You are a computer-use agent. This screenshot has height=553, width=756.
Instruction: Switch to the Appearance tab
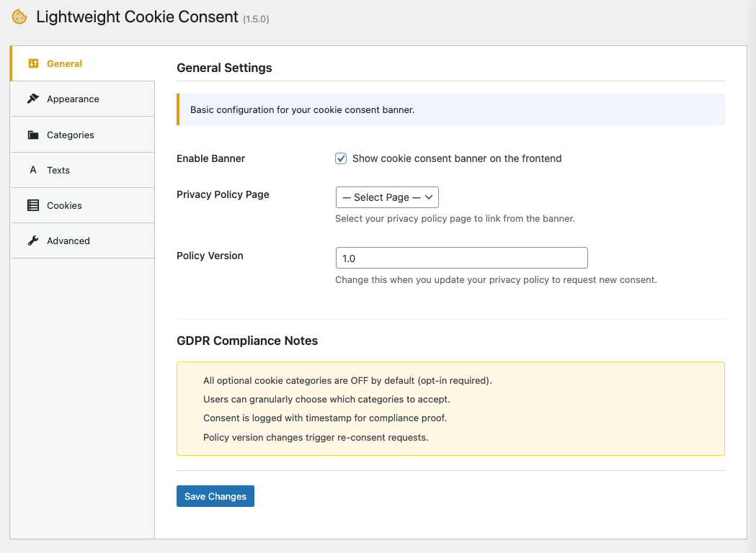click(x=74, y=99)
